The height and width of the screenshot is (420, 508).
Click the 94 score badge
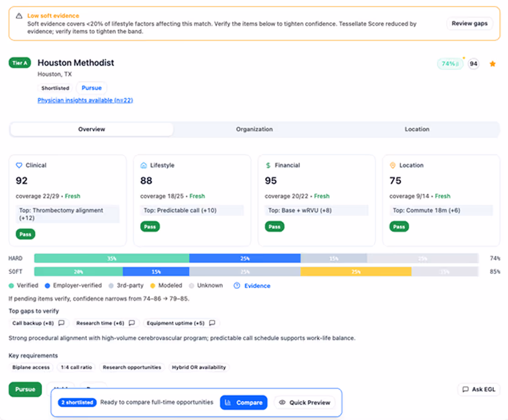click(x=474, y=64)
